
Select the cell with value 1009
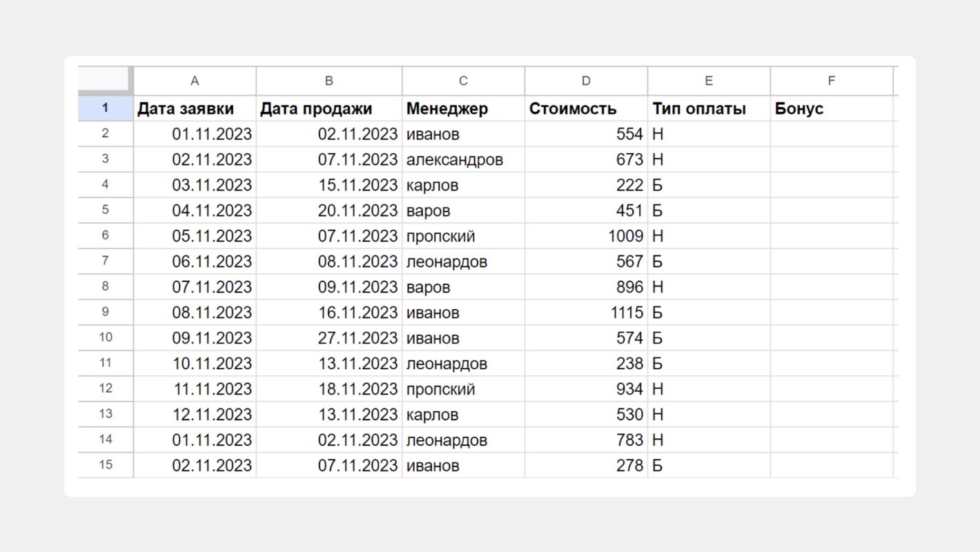click(x=586, y=236)
